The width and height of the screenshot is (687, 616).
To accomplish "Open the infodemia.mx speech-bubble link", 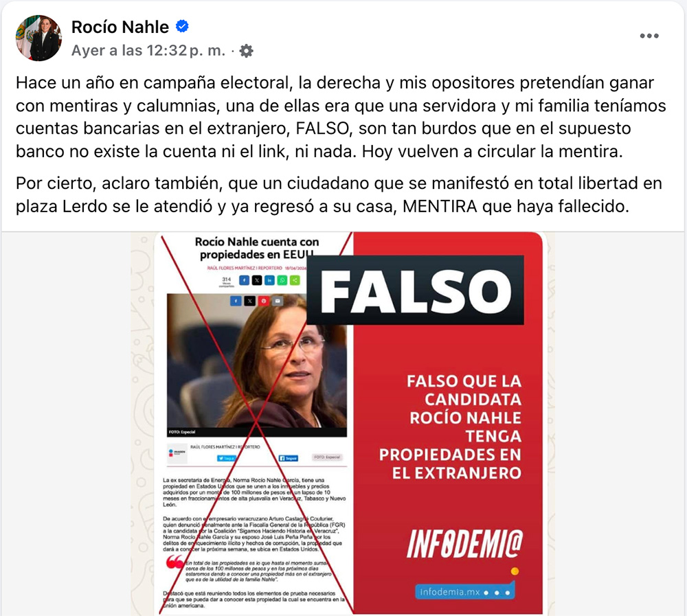I will point(465,591).
